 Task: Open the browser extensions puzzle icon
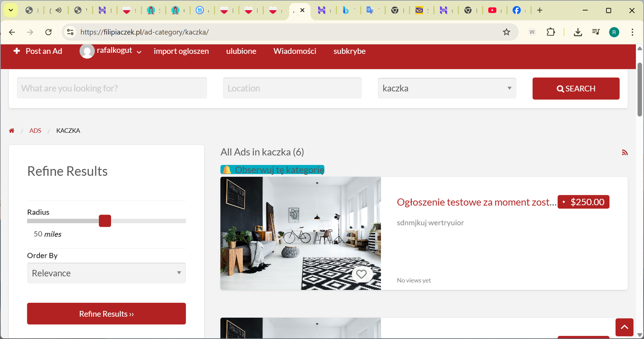click(551, 32)
